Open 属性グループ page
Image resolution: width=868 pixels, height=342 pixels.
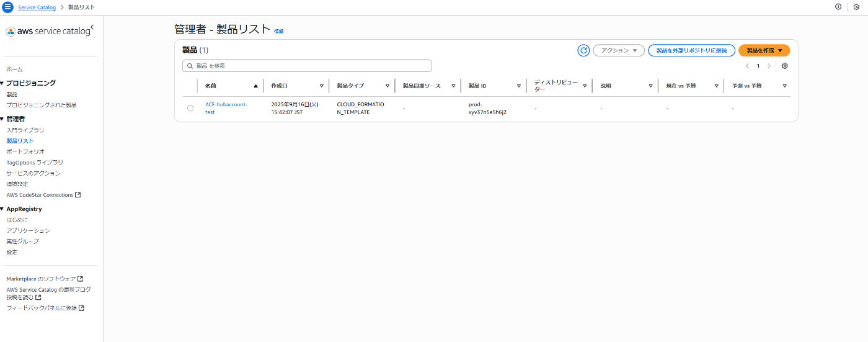22,241
